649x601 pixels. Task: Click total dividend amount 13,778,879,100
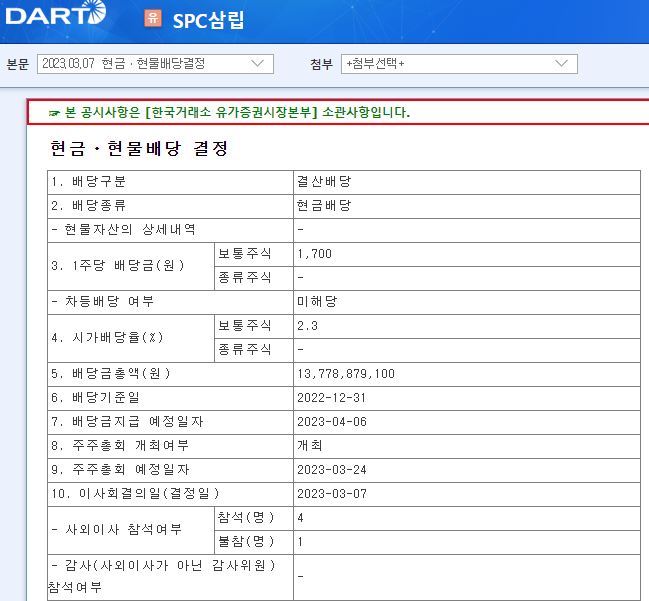pyautogui.click(x=346, y=374)
